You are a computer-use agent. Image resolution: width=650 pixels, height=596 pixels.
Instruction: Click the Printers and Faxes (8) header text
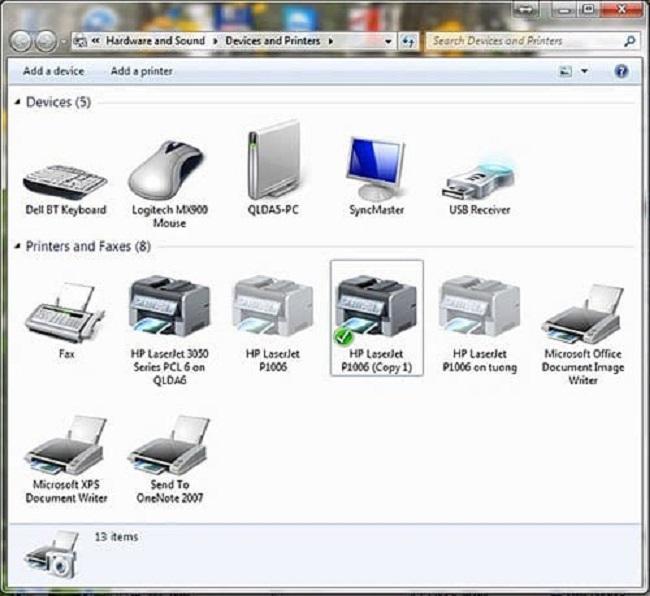pos(88,246)
